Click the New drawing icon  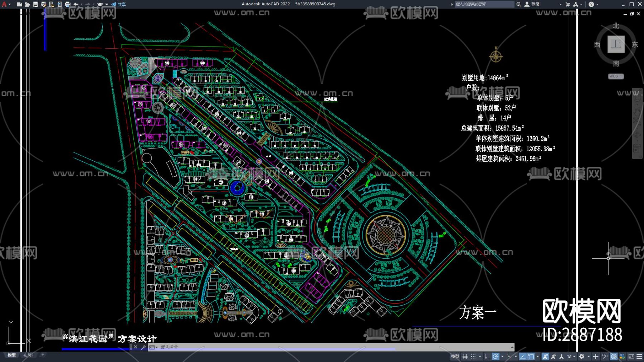[x=19, y=4]
